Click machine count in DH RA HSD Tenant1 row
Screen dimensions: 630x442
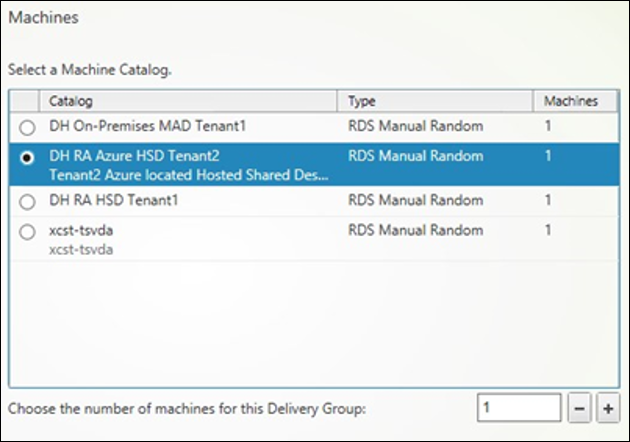(548, 200)
